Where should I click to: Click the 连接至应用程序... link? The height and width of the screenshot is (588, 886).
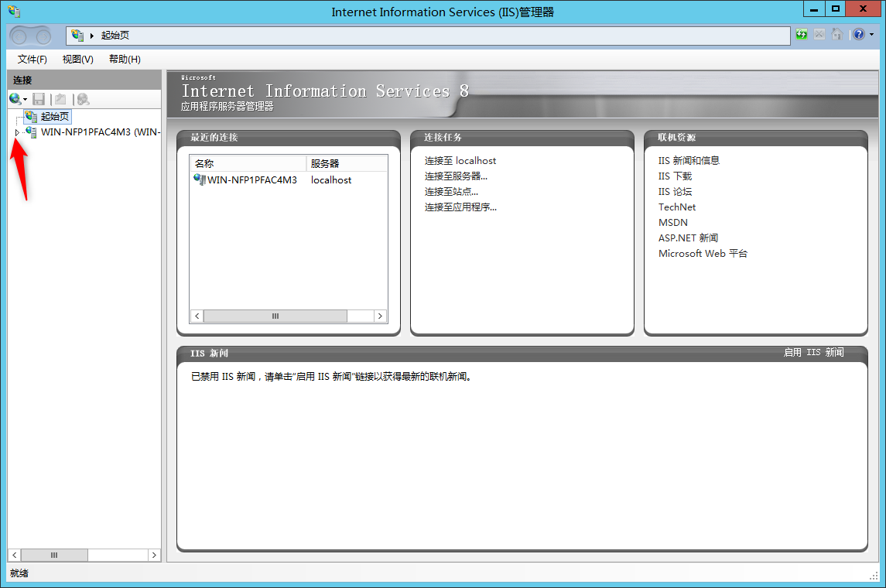pyautogui.click(x=460, y=207)
